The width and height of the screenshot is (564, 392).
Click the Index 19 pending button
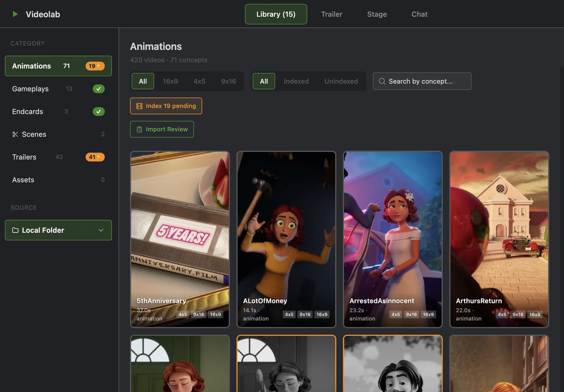(166, 106)
